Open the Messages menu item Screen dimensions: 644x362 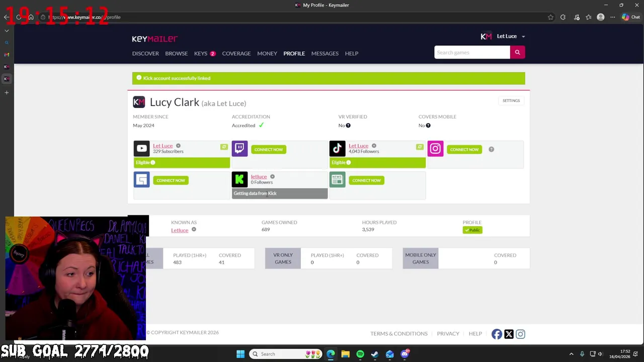pos(325,53)
